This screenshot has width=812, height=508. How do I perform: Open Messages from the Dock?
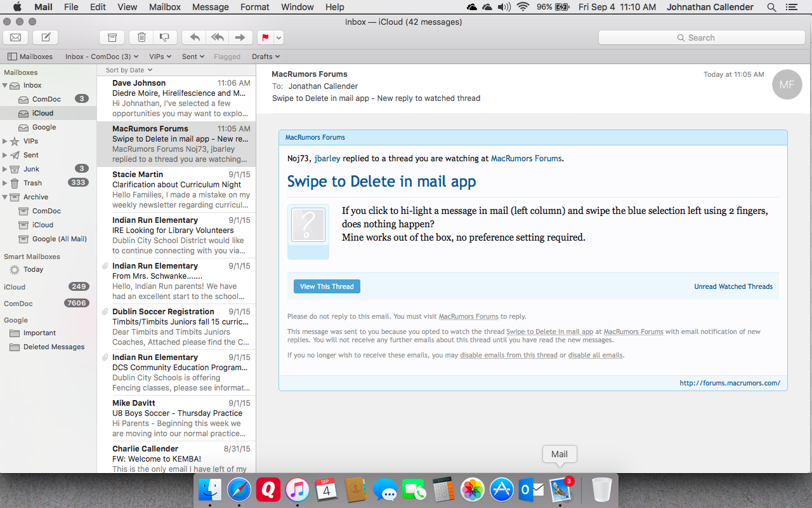[x=384, y=490]
